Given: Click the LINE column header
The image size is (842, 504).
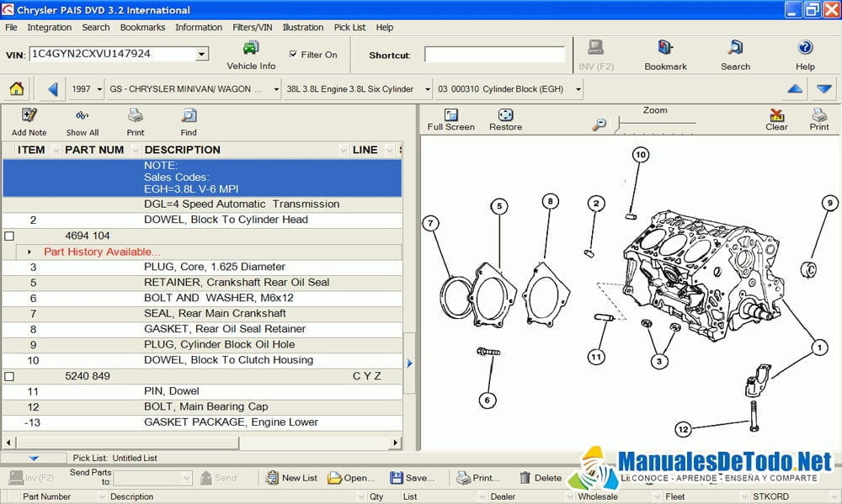Looking at the screenshot, I should point(365,151).
